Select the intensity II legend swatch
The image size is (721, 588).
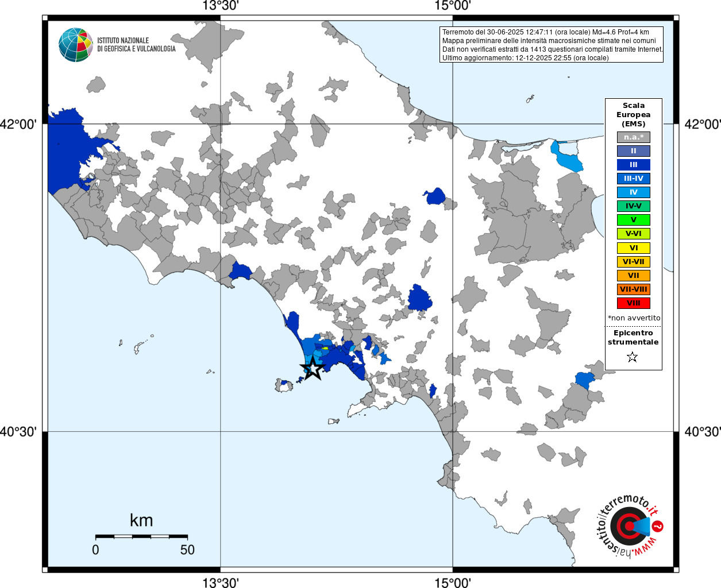click(633, 151)
